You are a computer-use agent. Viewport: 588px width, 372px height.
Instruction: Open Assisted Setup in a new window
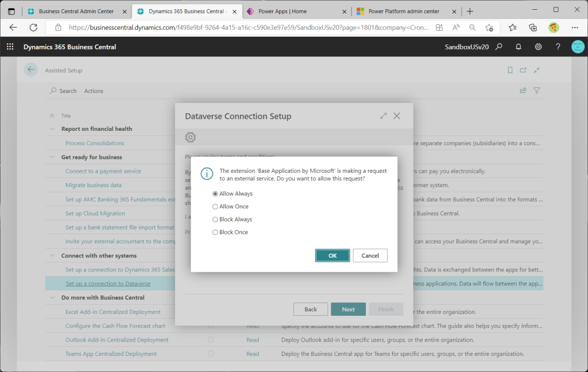[x=523, y=70]
